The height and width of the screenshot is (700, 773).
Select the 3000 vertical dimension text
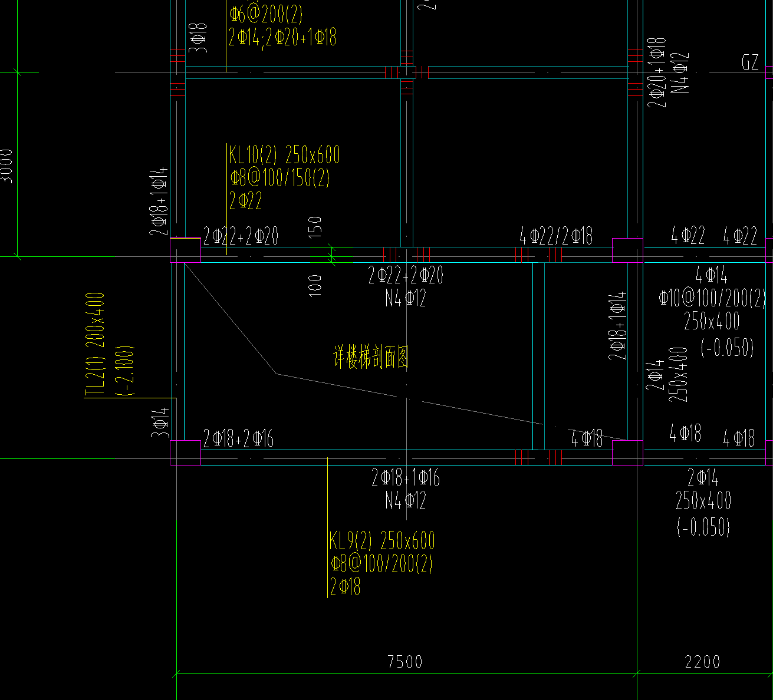pos(6,166)
